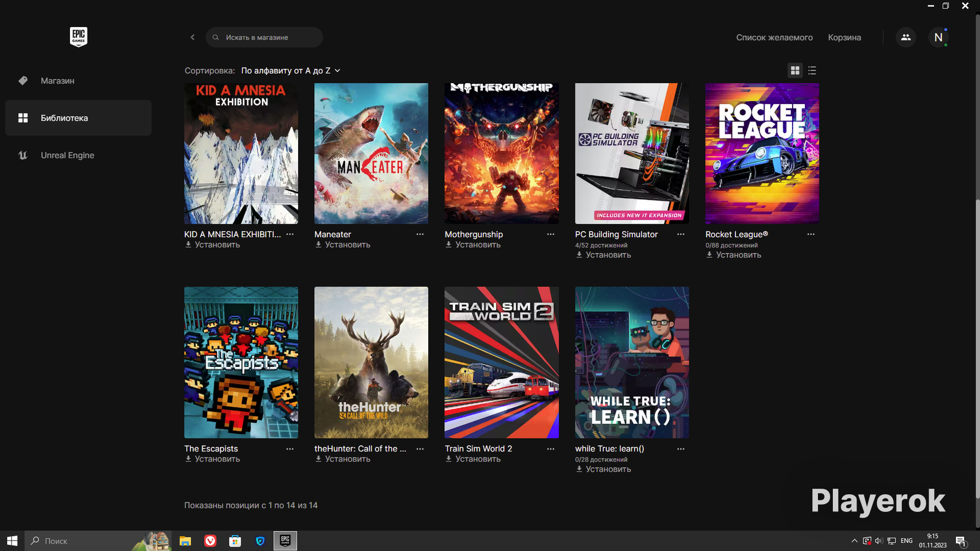The width and height of the screenshot is (980, 551).
Task: Click the 'Mothergunship' game title
Action: click(474, 234)
